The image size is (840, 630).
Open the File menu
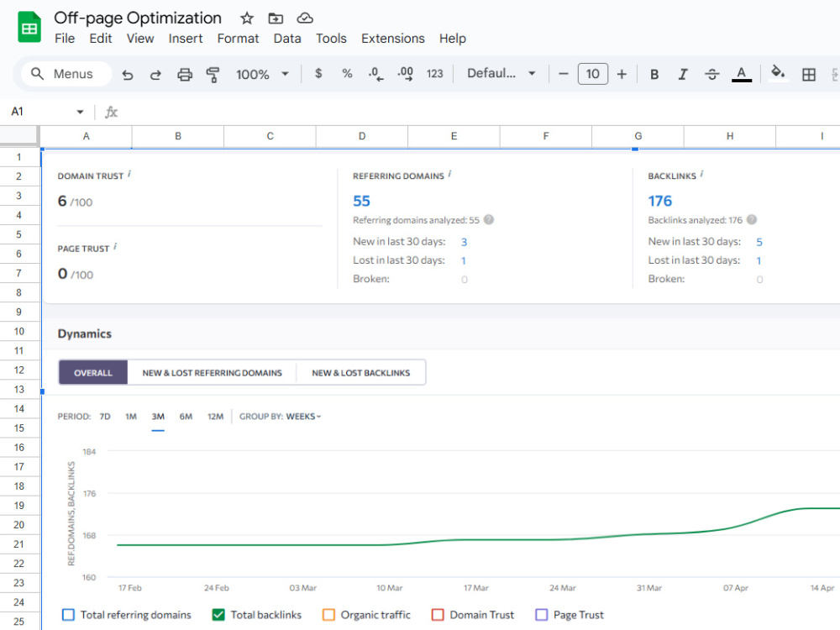pos(65,39)
